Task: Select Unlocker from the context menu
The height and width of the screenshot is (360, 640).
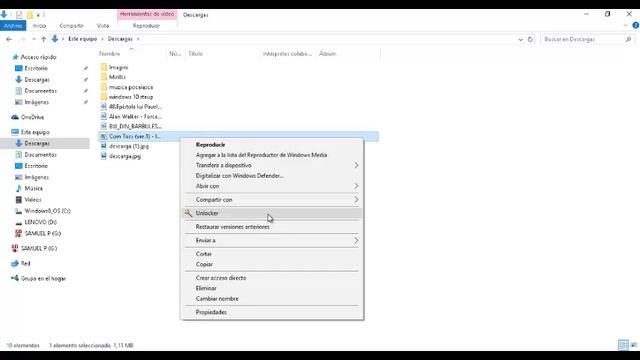Action: (x=272, y=213)
